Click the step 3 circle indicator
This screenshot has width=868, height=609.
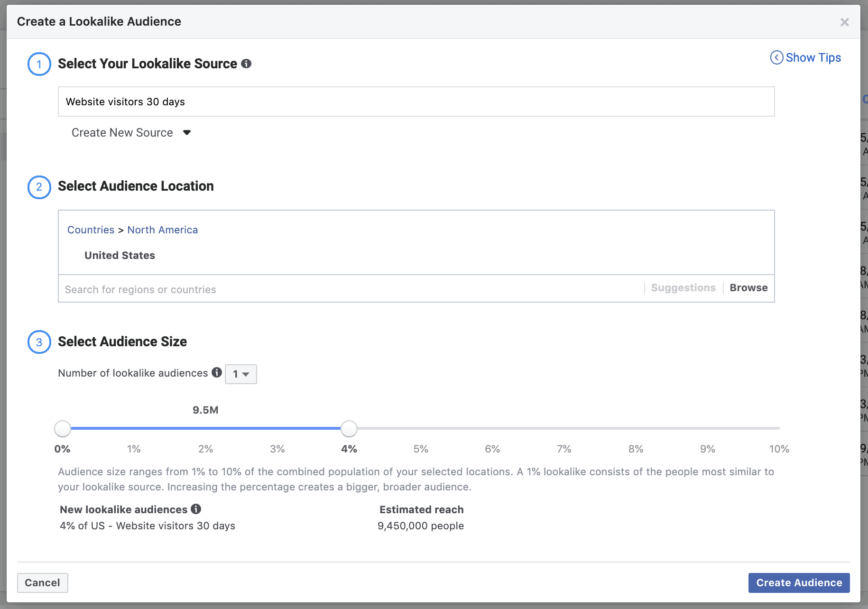click(39, 342)
